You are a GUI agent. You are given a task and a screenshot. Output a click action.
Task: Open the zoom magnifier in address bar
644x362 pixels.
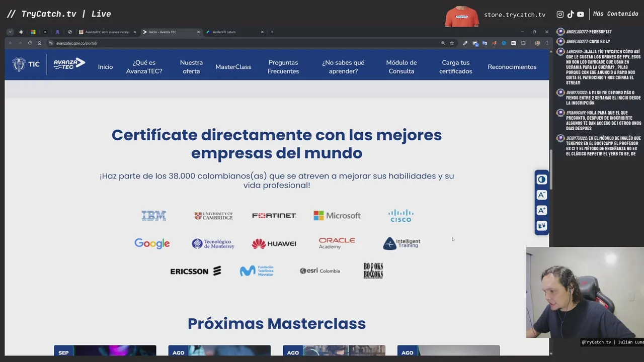point(443,43)
